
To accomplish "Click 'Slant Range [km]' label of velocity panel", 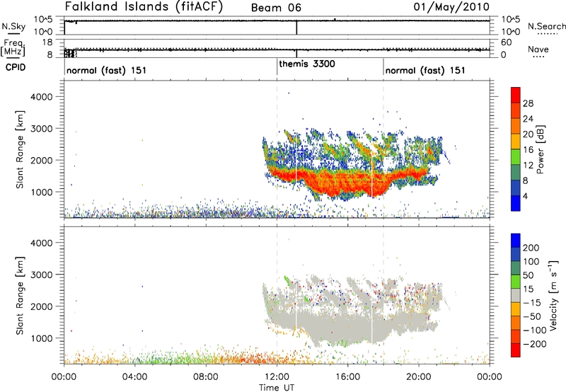I will (20, 296).
